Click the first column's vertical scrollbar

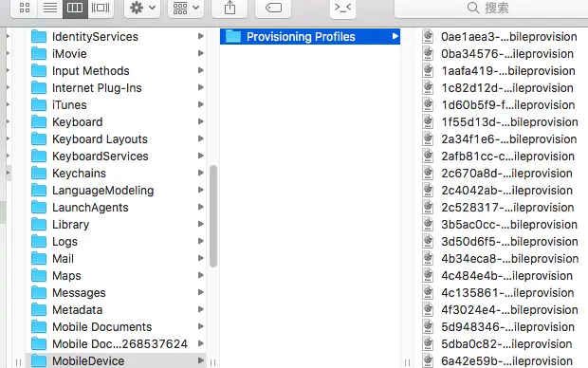pyautogui.click(x=213, y=216)
